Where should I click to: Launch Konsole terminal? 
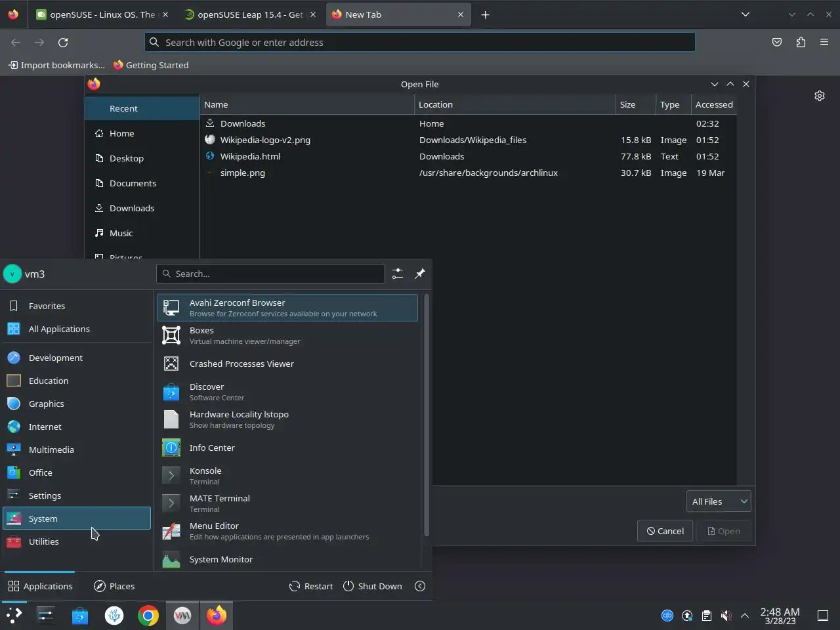pyautogui.click(x=287, y=476)
